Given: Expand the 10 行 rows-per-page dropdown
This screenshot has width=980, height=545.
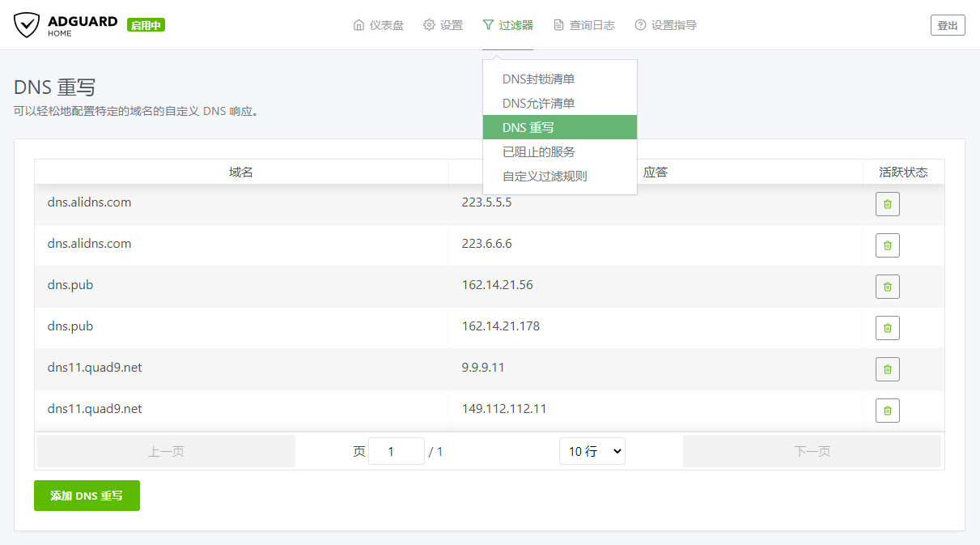Looking at the screenshot, I should tap(592, 451).
